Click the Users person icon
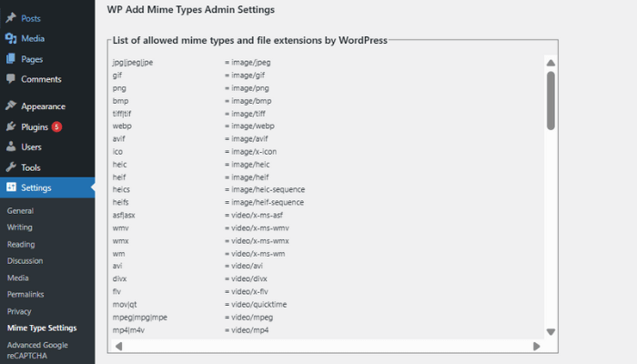 point(10,147)
